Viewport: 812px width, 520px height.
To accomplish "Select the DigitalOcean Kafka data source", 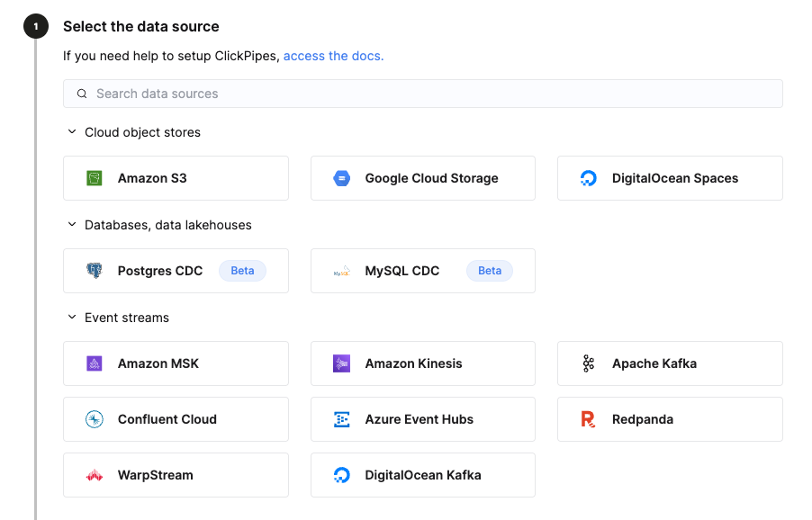I will pyautogui.click(x=422, y=475).
